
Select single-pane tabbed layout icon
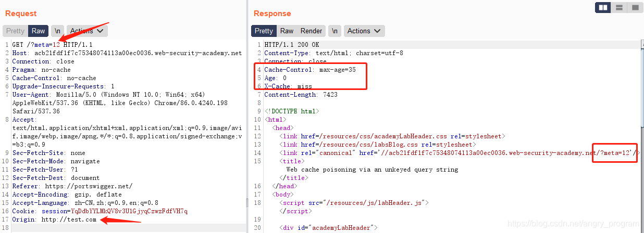pos(635,7)
